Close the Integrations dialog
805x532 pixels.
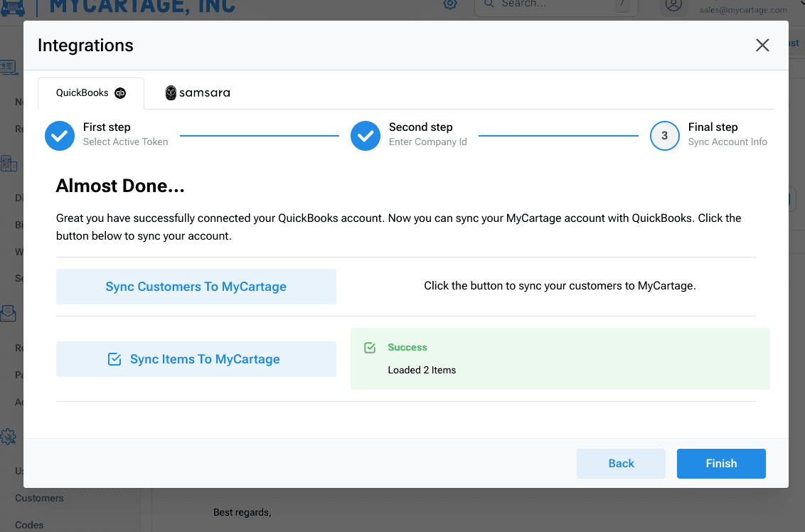pyautogui.click(x=762, y=46)
